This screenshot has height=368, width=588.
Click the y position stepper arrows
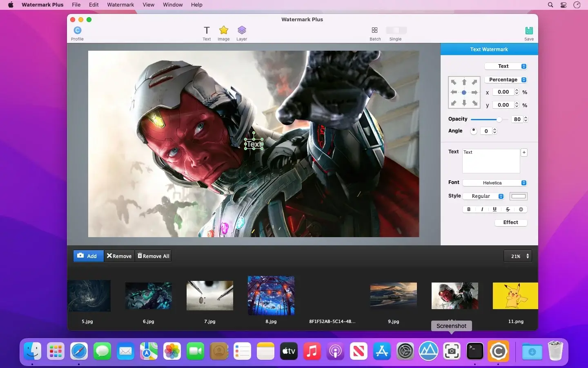(x=517, y=105)
